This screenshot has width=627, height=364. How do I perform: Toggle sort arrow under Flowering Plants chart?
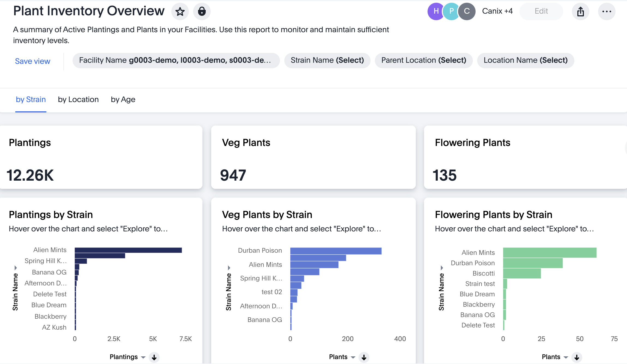pyautogui.click(x=577, y=357)
